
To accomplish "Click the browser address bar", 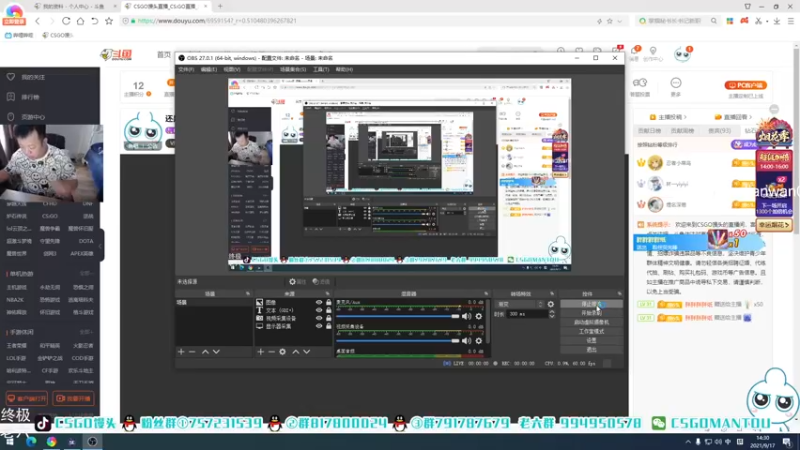I will pyautogui.click(x=357, y=21).
